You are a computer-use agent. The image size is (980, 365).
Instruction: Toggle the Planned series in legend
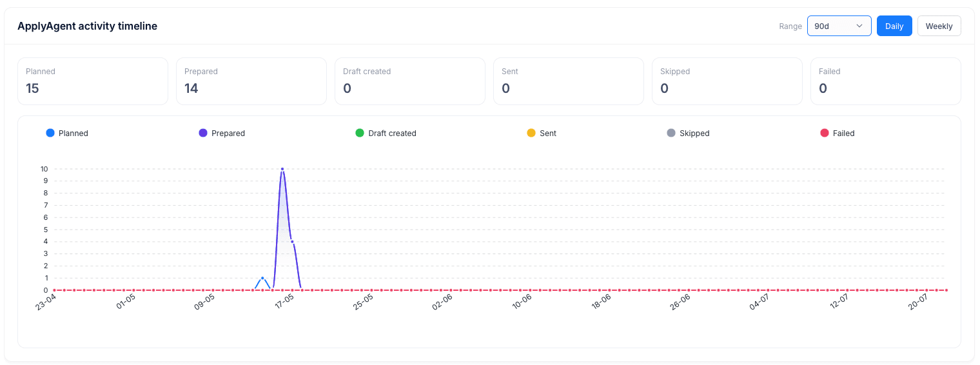67,133
